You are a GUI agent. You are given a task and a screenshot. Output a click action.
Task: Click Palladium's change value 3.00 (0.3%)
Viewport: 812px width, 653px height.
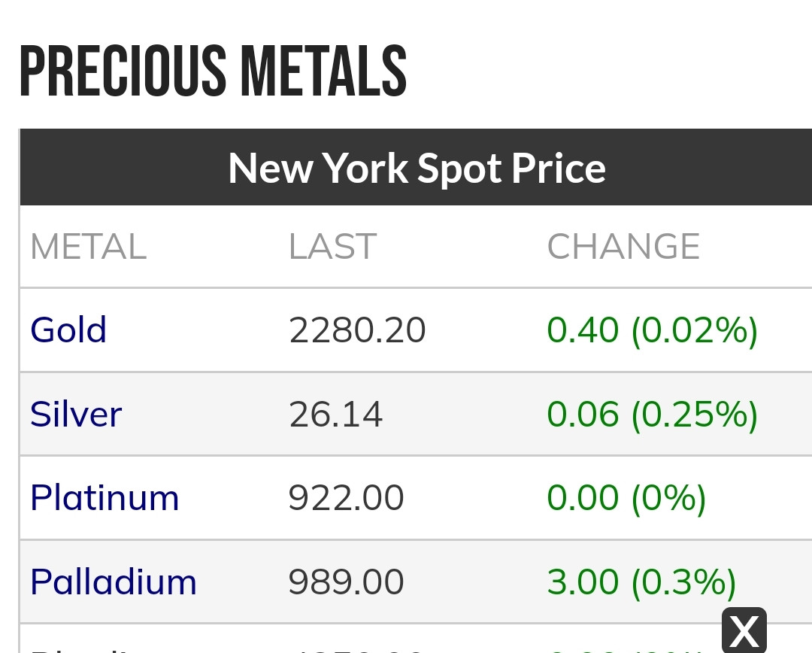coord(641,582)
